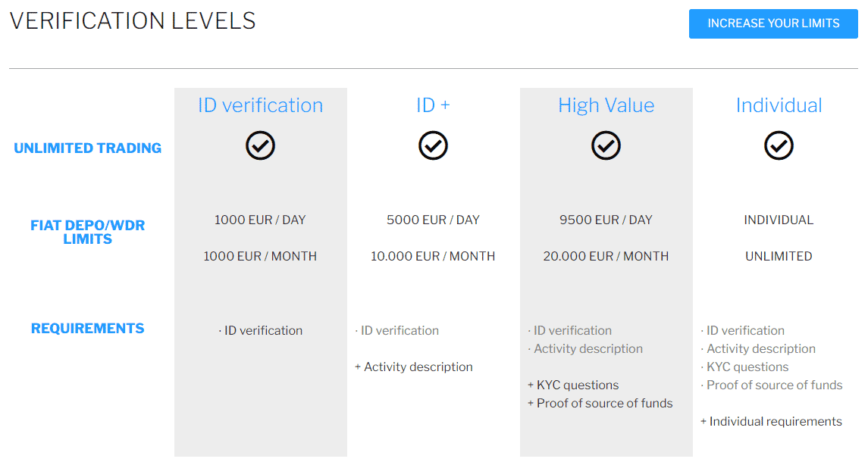Click checkmark icon under Individual column
This screenshot has height=465, width=868.
coord(779,145)
